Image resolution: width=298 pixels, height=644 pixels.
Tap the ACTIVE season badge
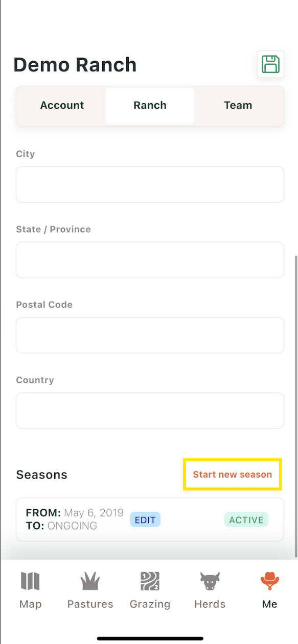pyautogui.click(x=246, y=520)
